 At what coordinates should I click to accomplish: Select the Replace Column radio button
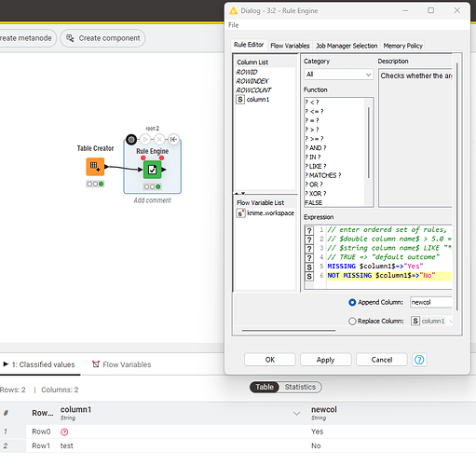pos(352,321)
